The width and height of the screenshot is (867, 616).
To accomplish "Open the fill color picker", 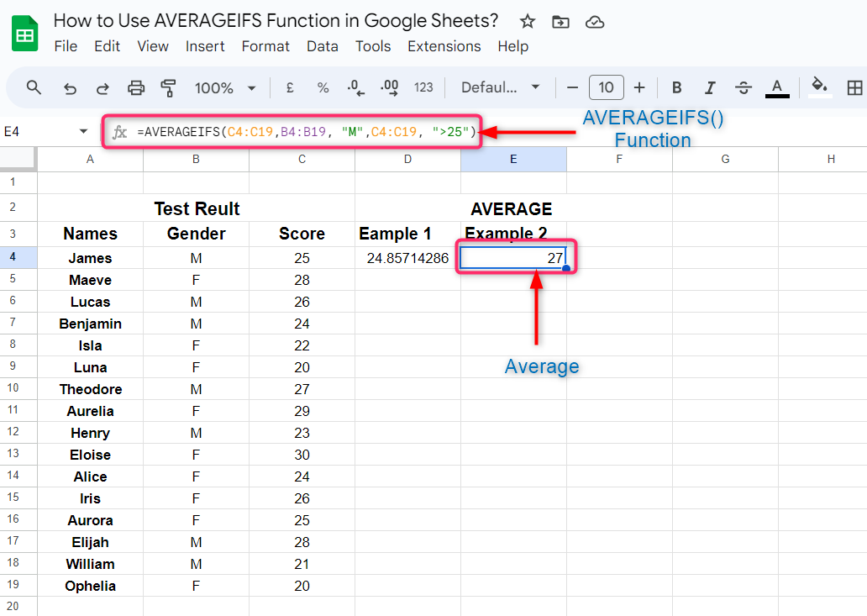I will pyautogui.click(x=819, y=87).
